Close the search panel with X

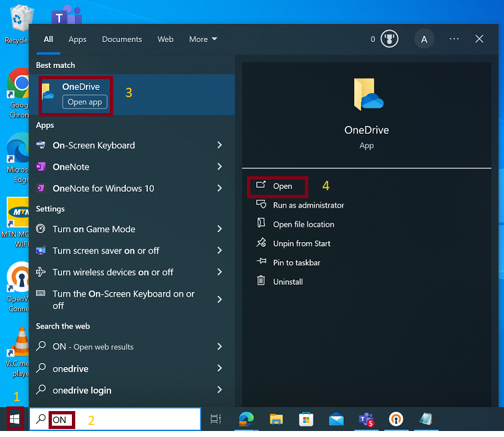(x=479, y=39)
